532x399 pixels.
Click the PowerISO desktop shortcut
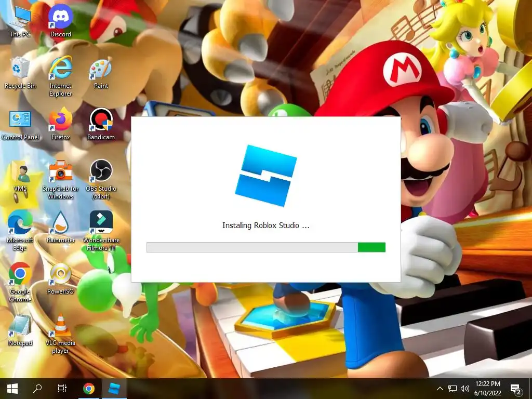pos(60,278)
